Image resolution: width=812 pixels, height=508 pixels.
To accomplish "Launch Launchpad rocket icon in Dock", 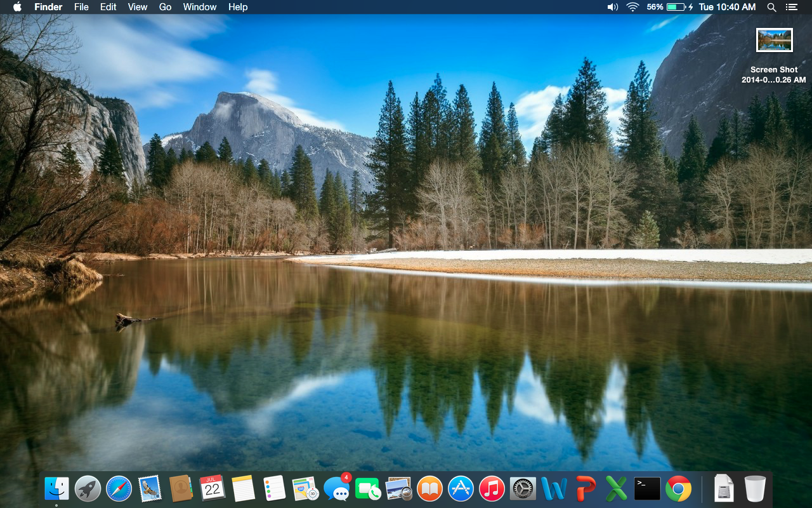I will pos(88,489).
